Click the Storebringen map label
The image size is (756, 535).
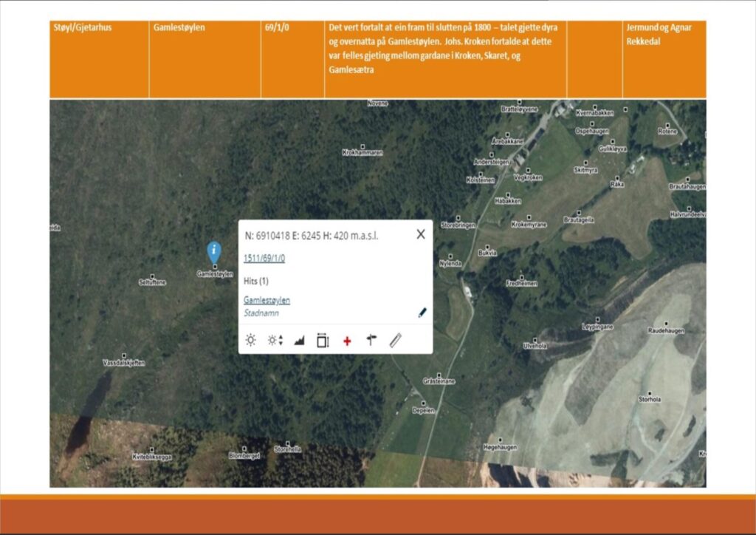tap(456, 223)
